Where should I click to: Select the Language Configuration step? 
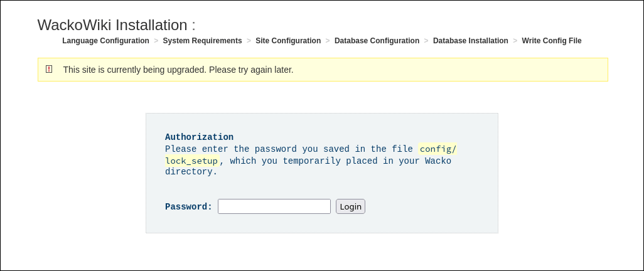105,41
